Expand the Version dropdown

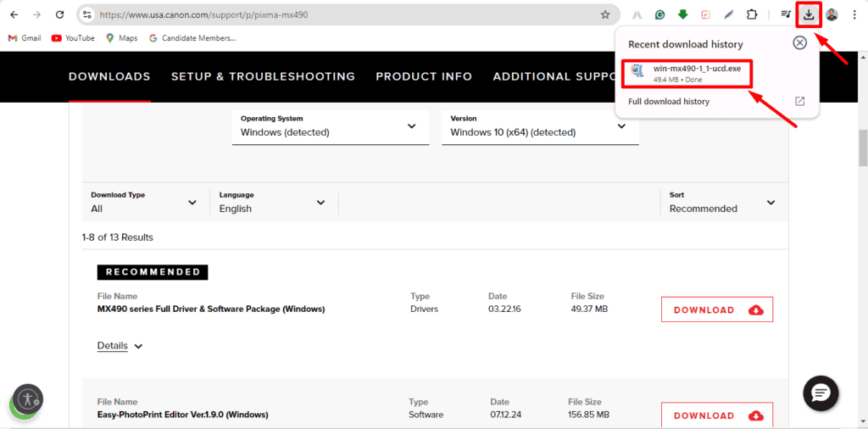pos(540,127)
